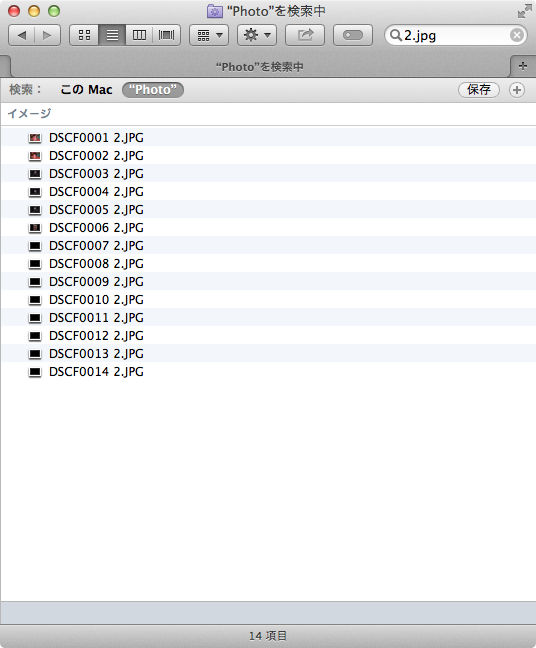The width and height of the screenshot is (536, 648).
Task: Click the イメージ group header
Action: (29, 113)
